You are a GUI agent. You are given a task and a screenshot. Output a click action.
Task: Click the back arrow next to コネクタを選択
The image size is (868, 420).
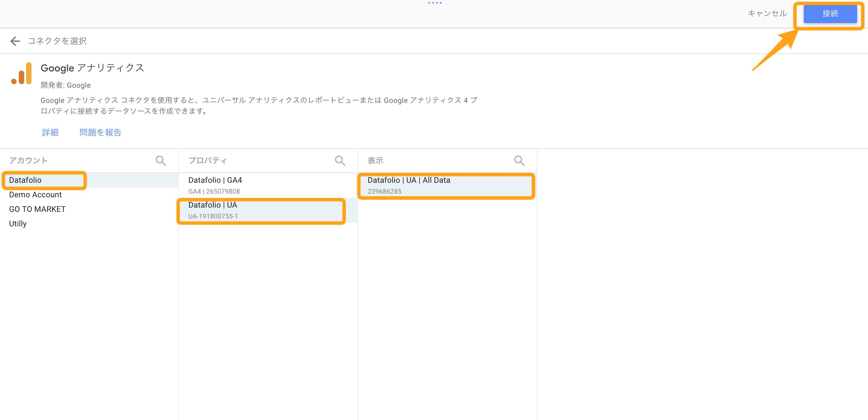pos(15,41)
